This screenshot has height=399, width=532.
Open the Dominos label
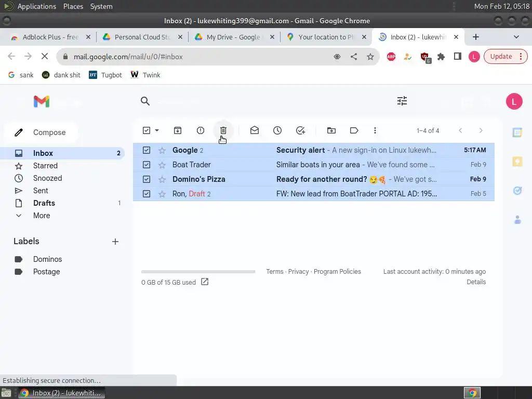(47, 259)
